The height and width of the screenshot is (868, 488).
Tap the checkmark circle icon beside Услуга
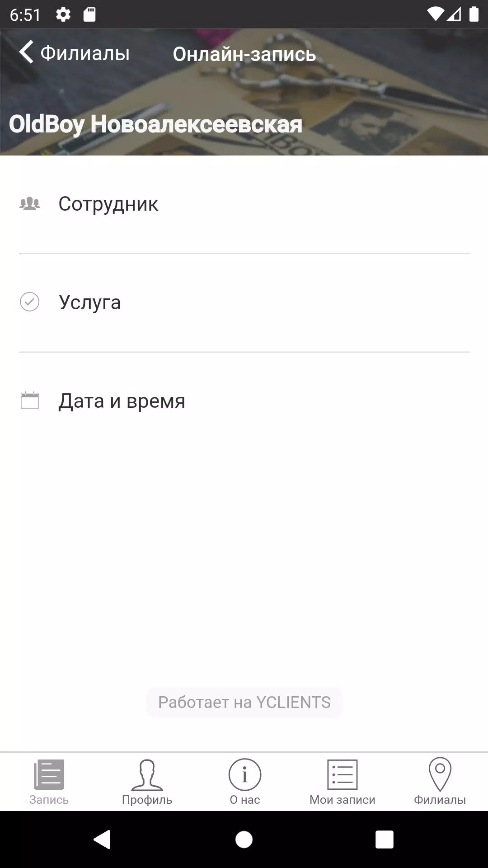coord(30,302)
